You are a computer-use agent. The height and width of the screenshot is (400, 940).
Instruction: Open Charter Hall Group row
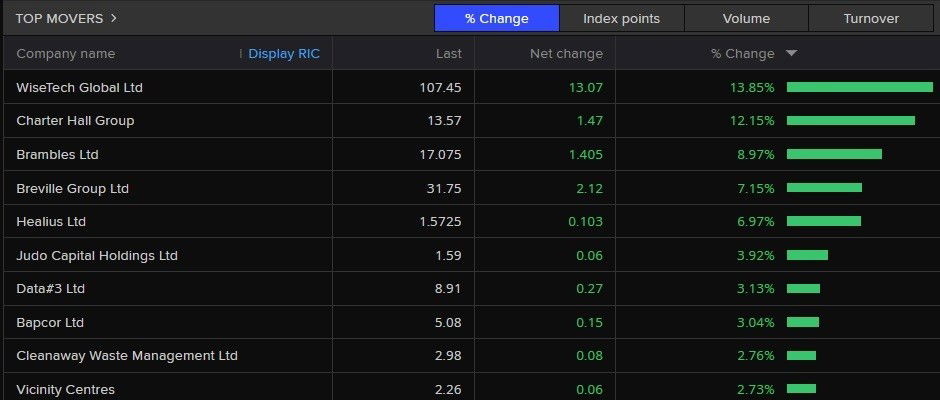tap(75, 121)
